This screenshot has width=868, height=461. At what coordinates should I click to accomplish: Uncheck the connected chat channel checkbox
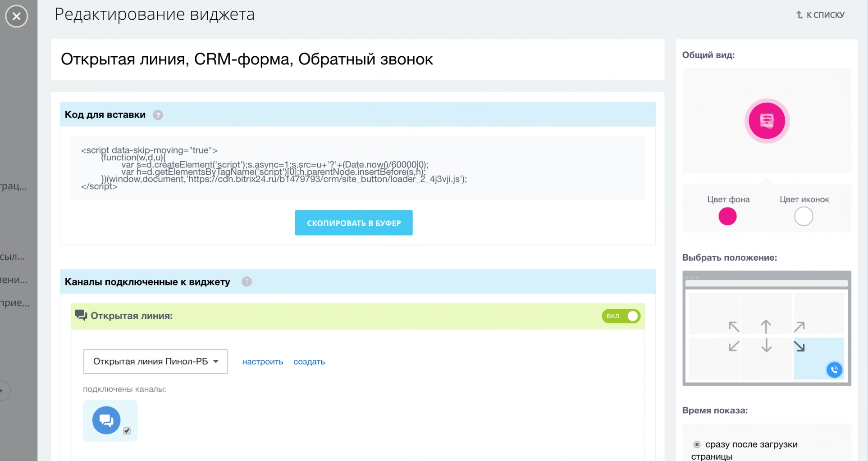(127, 431)
